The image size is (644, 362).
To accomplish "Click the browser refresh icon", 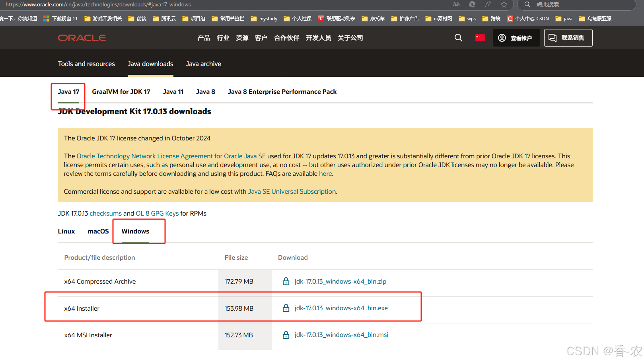I will 472,4.
